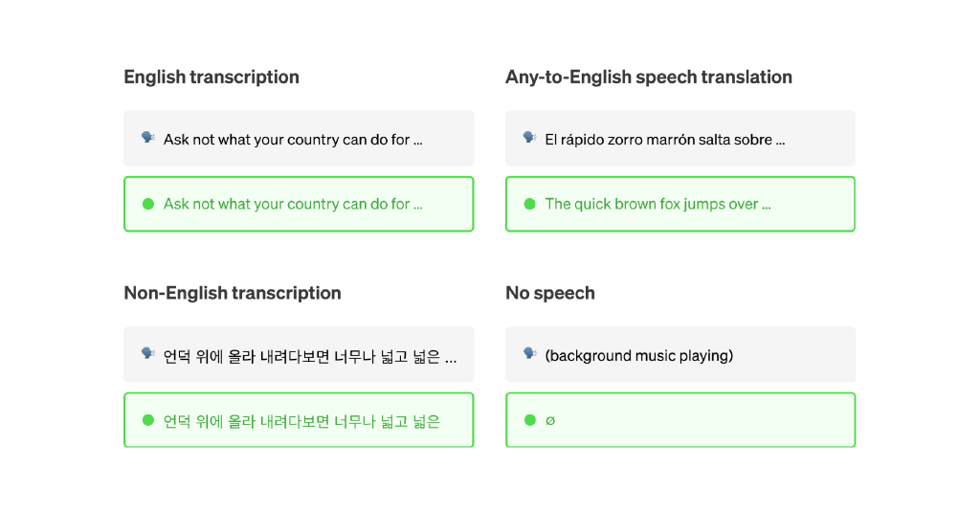Click green dot in English transcription output
980x513 pixels.
pos(148,204)
